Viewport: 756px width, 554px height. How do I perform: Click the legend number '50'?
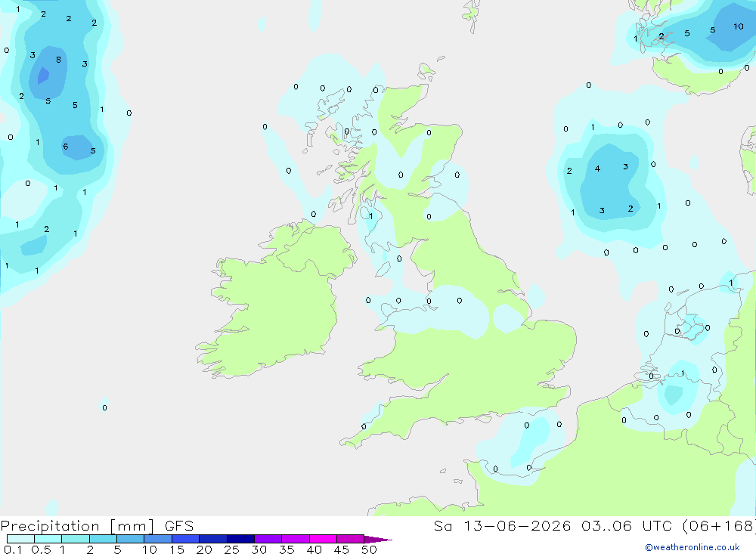click(x=369, y=549)
